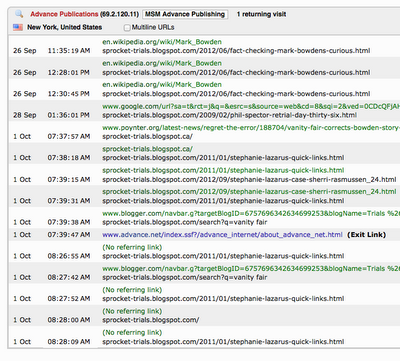Open quick-links page link at 08:28:09 AM
This screenshot has width=400, height=361.
(223, 342)
